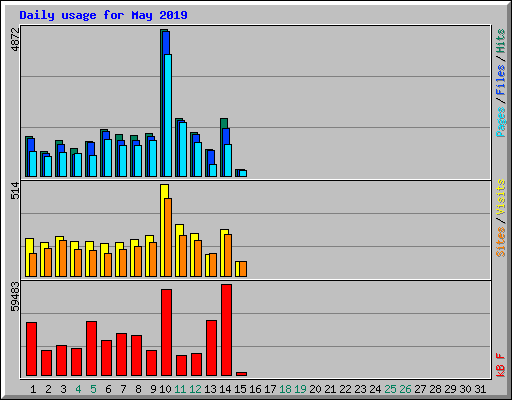The image size is (512, 400).
Task: Click the orange sites bar for day 15
Action: coord(243,269)
